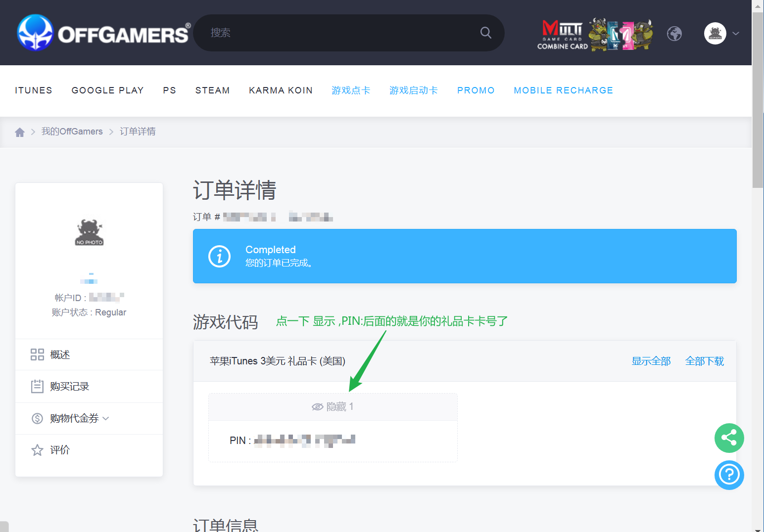Click the green share button

(x=729, y=438)
